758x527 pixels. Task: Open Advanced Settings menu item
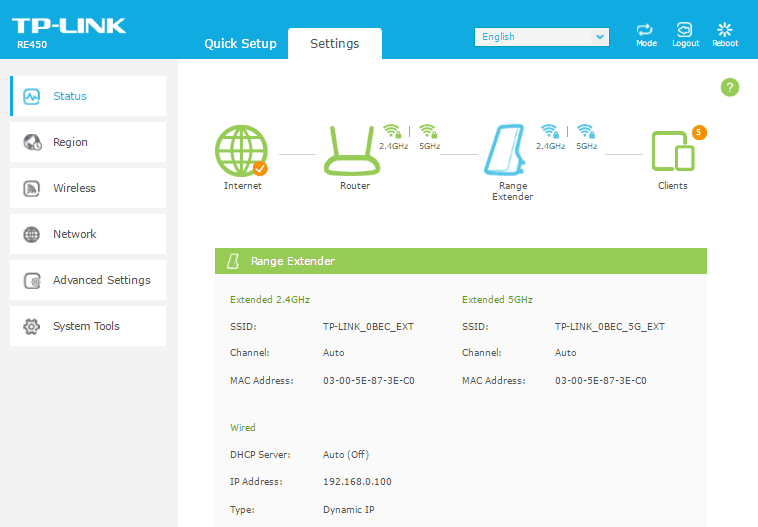pos(88,279)
